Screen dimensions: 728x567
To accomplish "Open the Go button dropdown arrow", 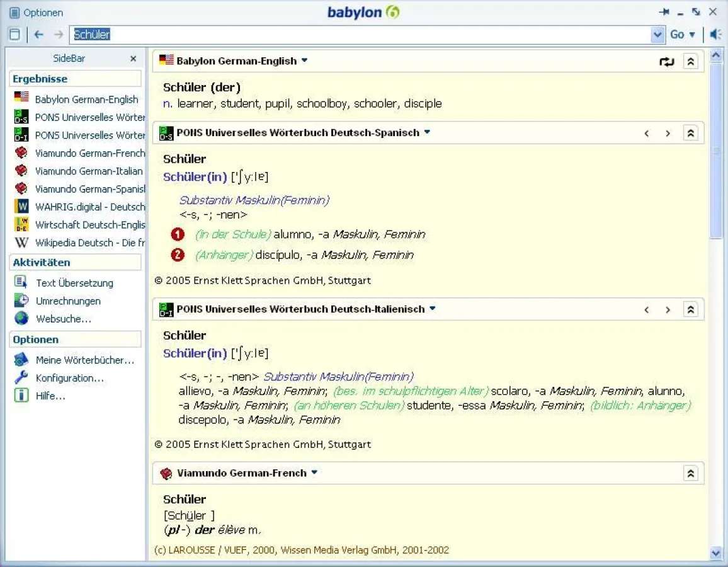I will 692,35.
